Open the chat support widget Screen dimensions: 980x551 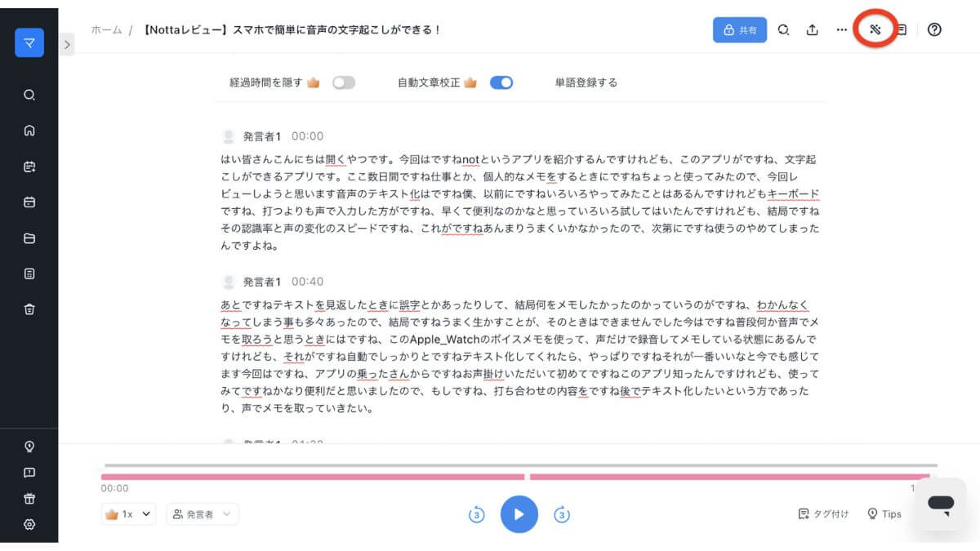point(941,504)
